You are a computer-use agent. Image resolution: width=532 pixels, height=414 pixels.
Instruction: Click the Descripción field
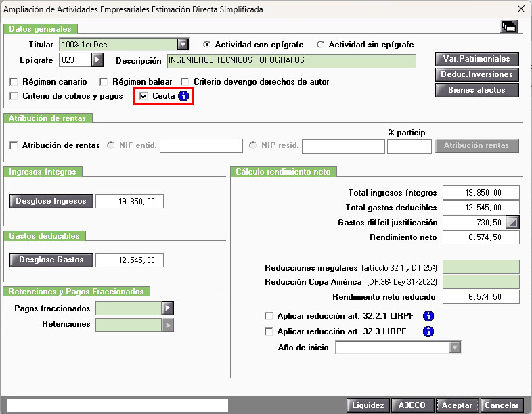[x=292, y=61]
